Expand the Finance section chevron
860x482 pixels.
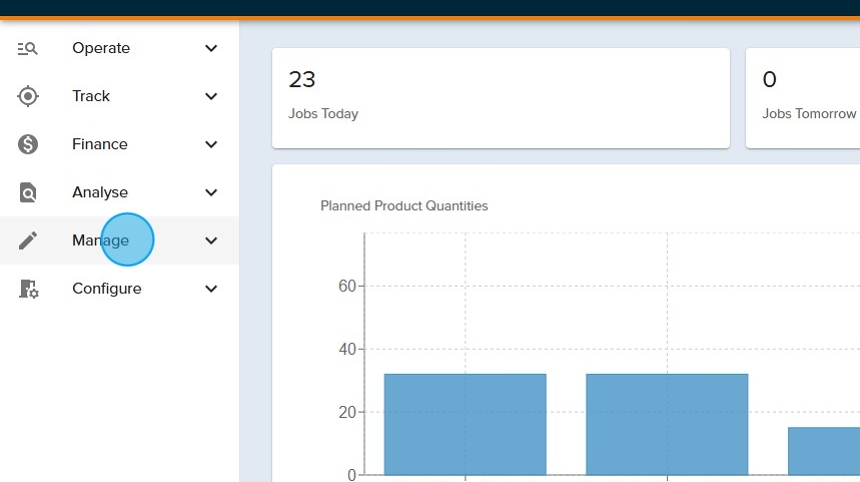[211, 144]
